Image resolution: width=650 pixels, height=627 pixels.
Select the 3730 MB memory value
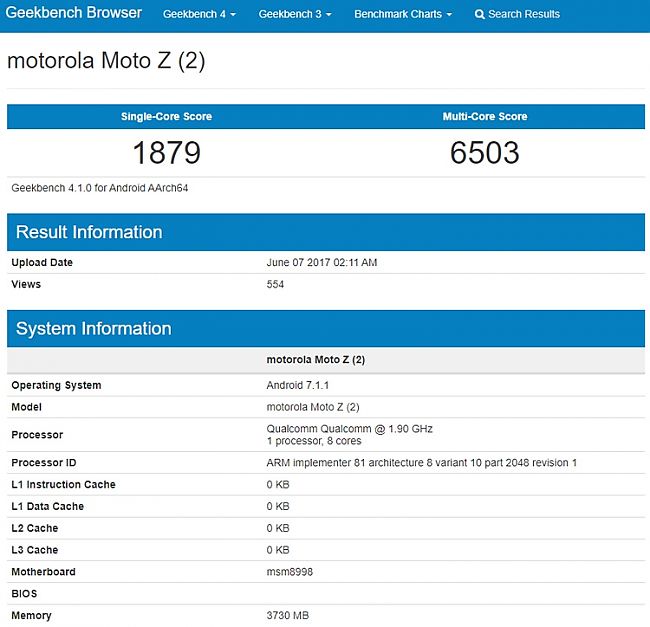click(x=288, y=615)
